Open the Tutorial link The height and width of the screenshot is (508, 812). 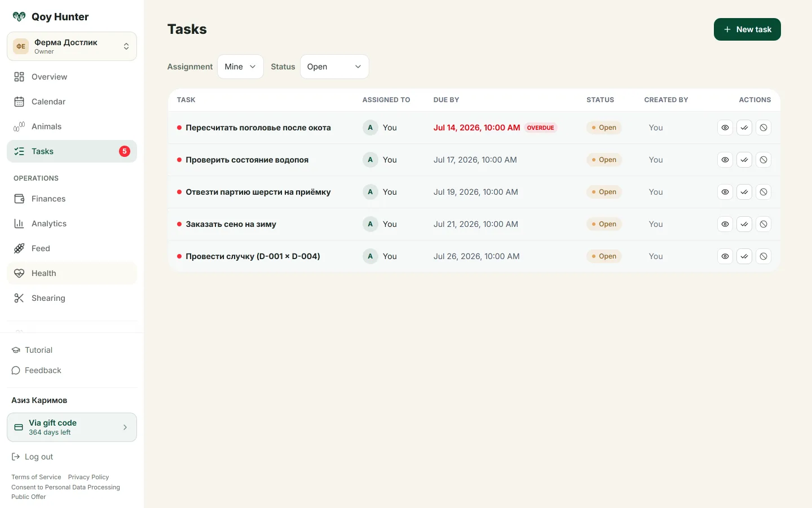tap(32, 350)
